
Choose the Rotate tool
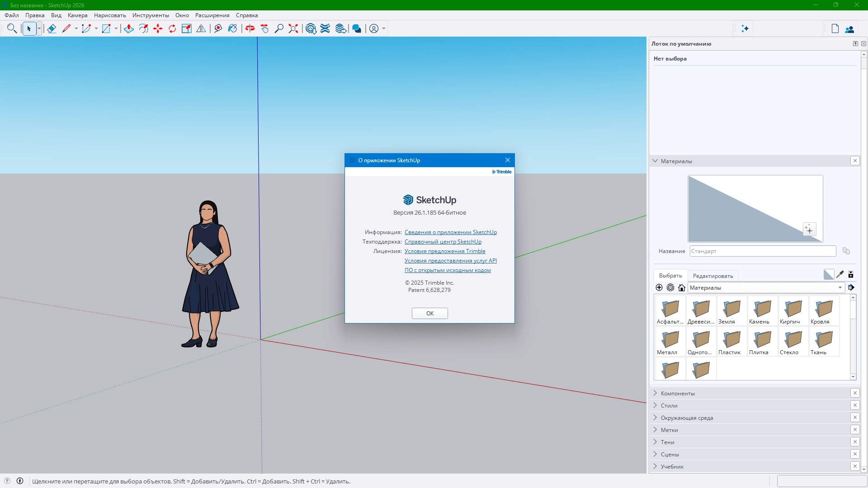[x=172, y=28]
